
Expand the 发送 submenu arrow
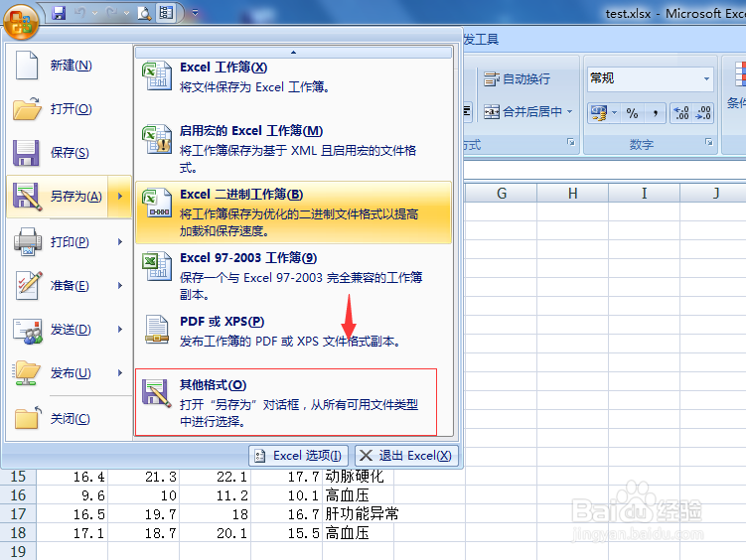[120, 330]
